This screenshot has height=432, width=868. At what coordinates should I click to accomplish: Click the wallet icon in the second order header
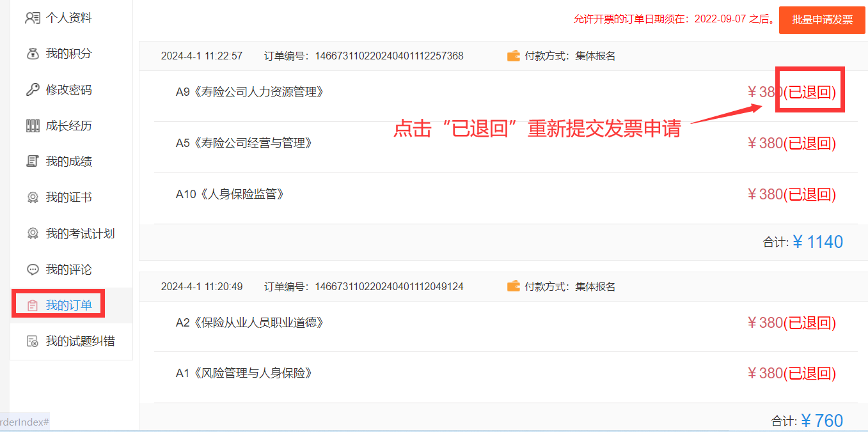tap(512, 286)
